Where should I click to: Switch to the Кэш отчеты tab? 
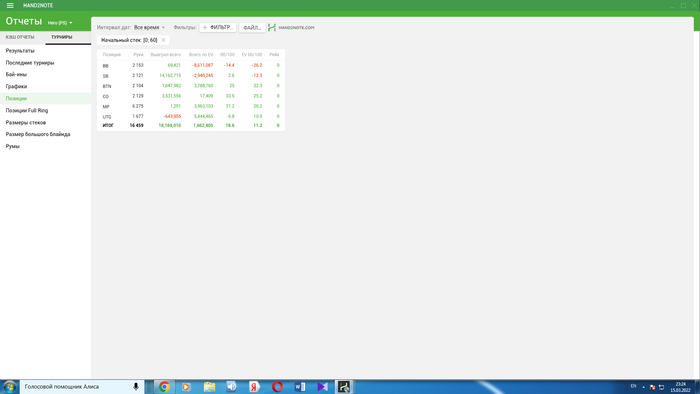(20, 37)
